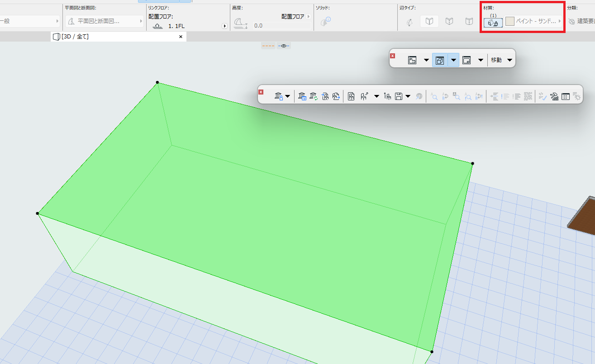
Task: Open the 一般 dropdown field
Action: (x=30, y=21)
